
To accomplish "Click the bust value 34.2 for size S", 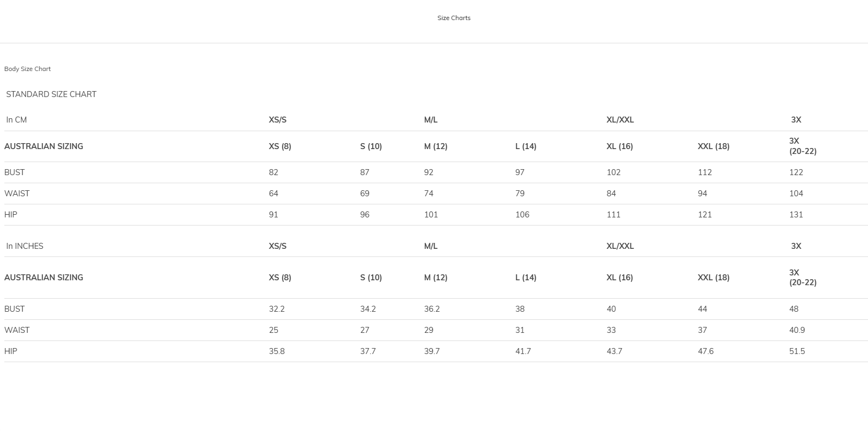I will [x=368, y=309].
